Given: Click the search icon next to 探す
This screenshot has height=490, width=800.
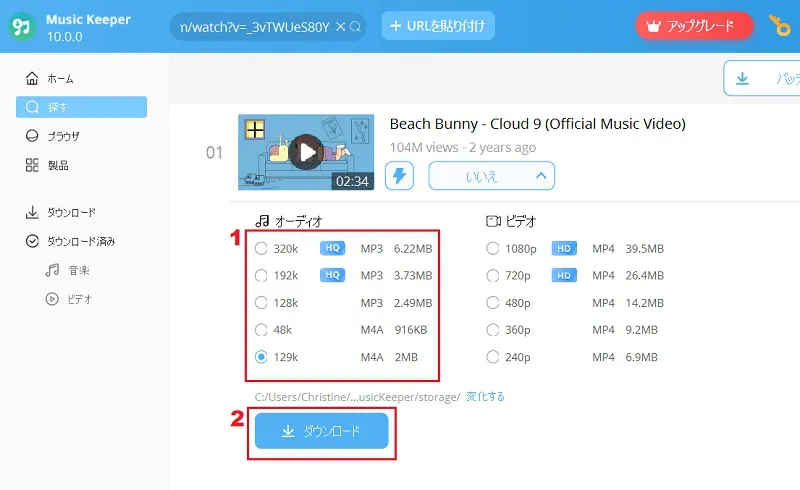Looking at the screenshot, I should [x=32, y=107].
